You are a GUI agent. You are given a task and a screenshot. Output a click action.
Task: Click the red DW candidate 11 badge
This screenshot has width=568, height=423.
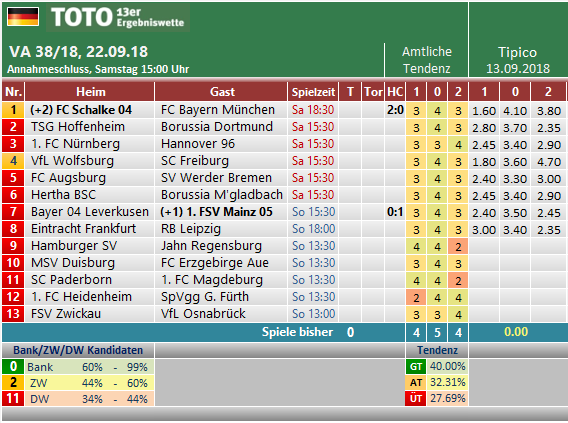point(13,398)
